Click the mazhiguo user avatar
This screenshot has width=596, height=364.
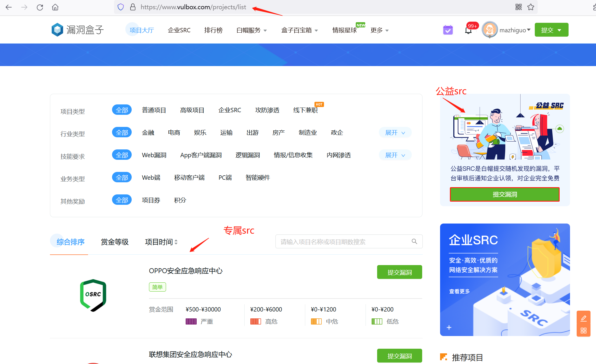(x=490, y=29)
